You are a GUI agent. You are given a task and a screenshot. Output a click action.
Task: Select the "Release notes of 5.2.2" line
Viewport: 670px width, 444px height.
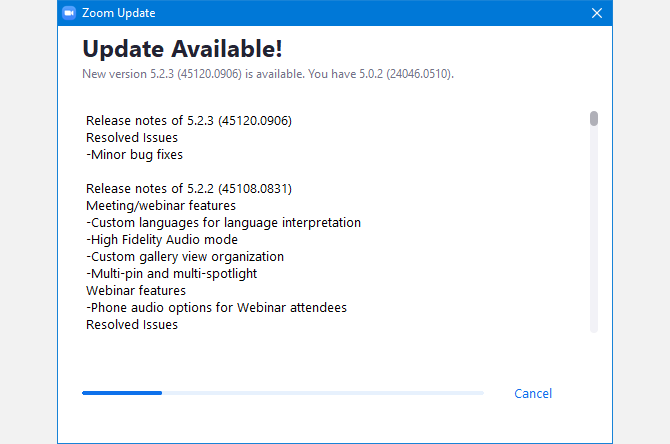coord(188,189)
